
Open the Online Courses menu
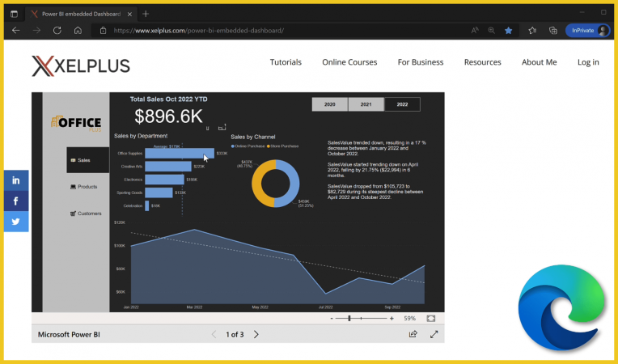click(x=349, y=62)
